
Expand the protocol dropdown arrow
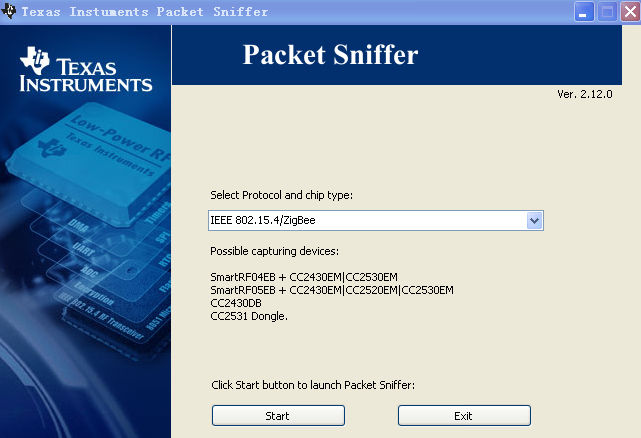coord(534,220)
